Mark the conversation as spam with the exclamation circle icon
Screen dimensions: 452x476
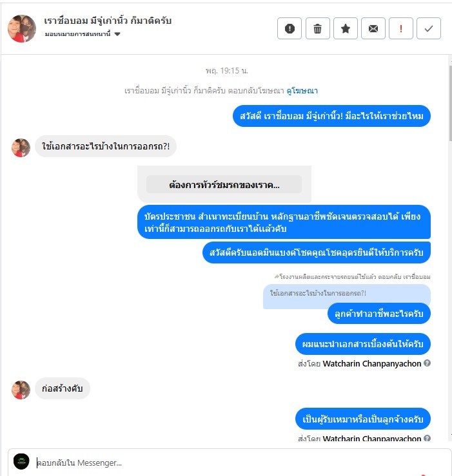click(x=290, y=28)
